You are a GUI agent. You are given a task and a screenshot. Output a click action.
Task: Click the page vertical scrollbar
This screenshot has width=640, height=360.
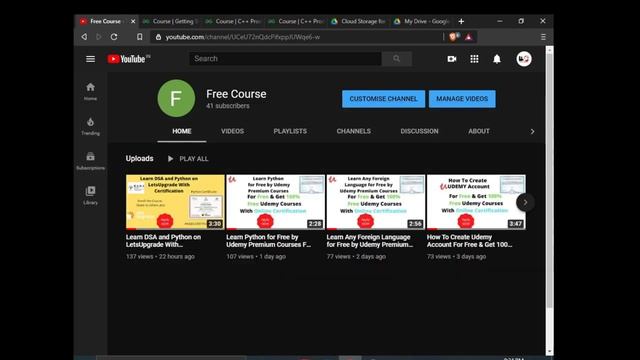coord(549,182)
